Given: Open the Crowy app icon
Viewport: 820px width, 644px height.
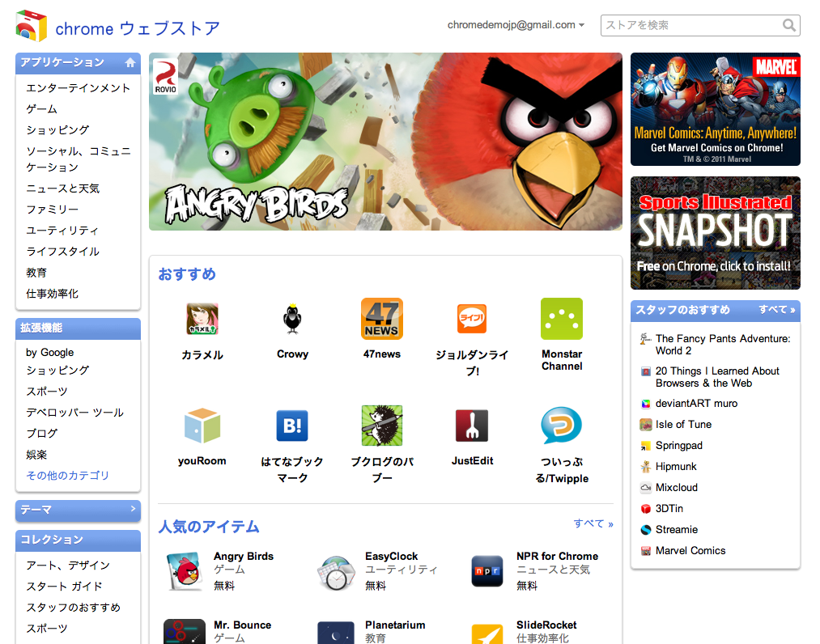Looking at the screenshot, I should click(291, 319).
